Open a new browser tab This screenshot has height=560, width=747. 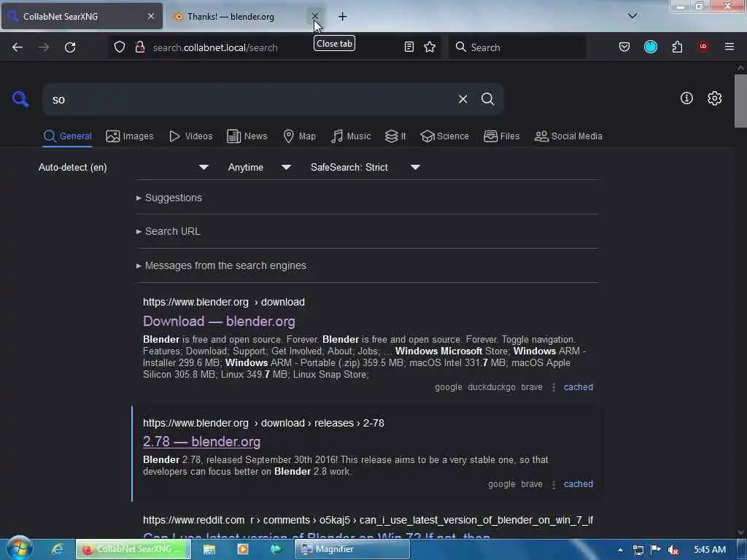[x=343, y=17]
